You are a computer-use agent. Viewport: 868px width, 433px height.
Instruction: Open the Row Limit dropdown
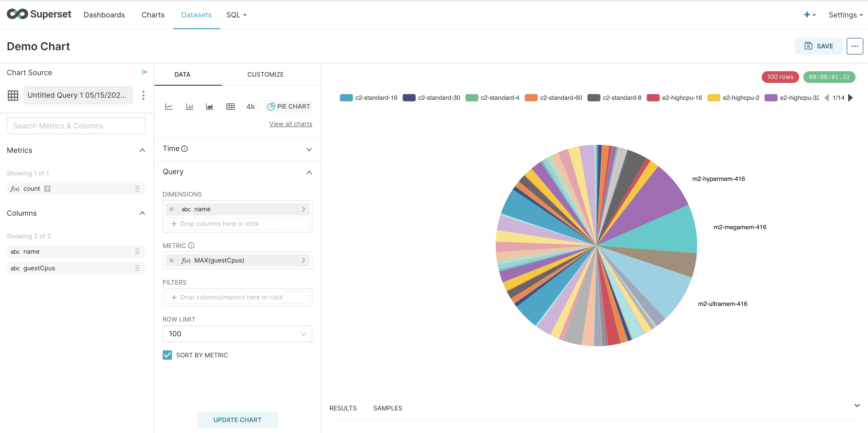pyautogui.click(x=237, y=334)
